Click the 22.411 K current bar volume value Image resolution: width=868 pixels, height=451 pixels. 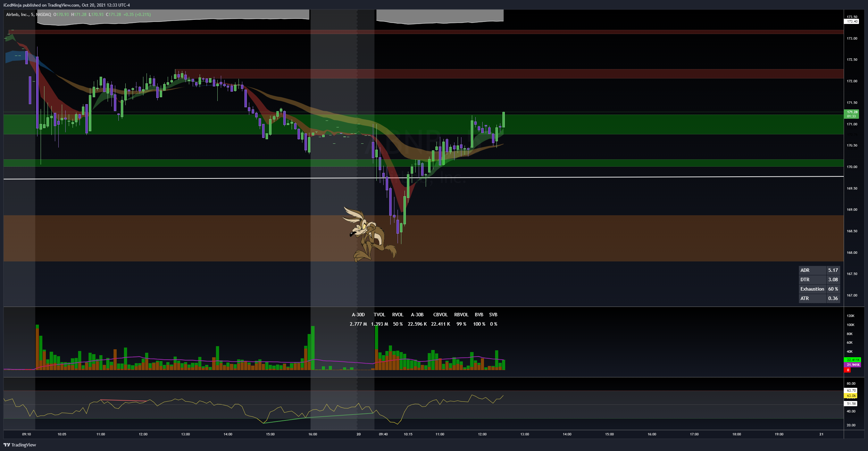click(x=441, y=324)
